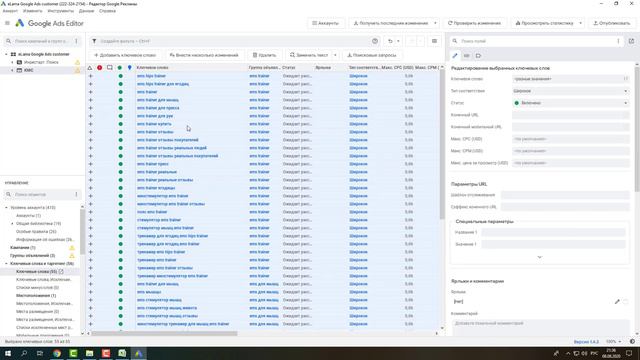Expand more special parameters chevron
640x360 pixels.
(x=540, y=257)
